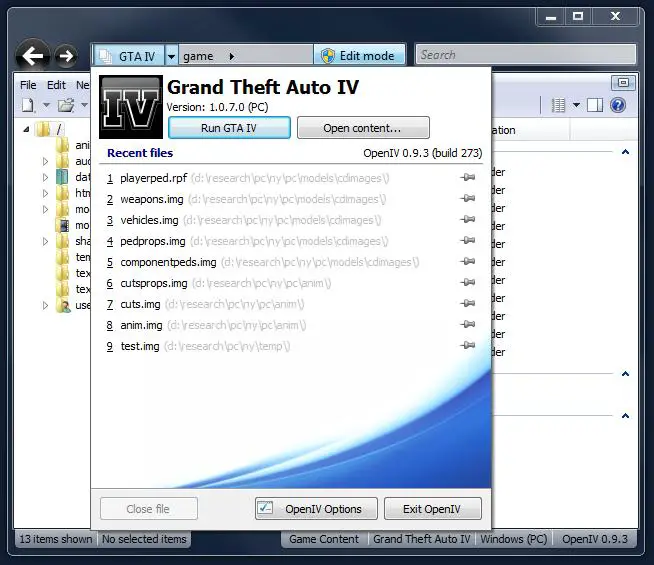Image resolution: width=654 pixels, height=565 pixels.
Task: Click the view mode list icon
Action: click(558, 105)
